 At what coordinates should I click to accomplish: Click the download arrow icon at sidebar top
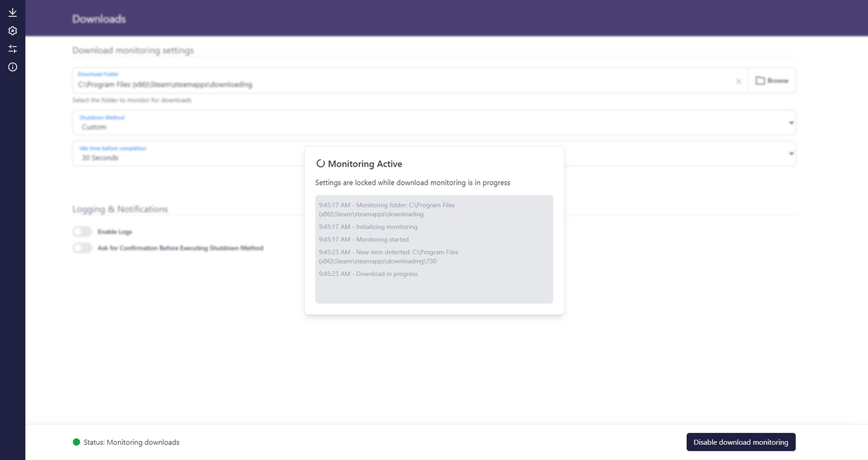tap(12, 12)
